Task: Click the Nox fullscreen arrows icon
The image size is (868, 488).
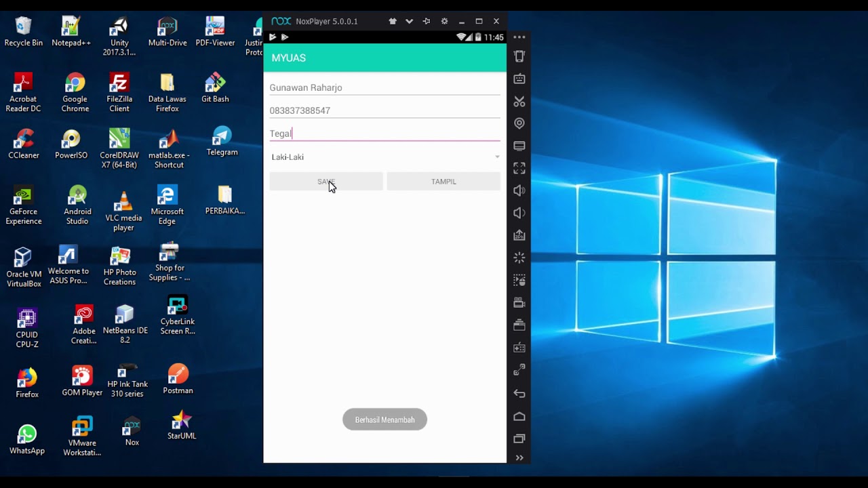Action: [519, 168]
